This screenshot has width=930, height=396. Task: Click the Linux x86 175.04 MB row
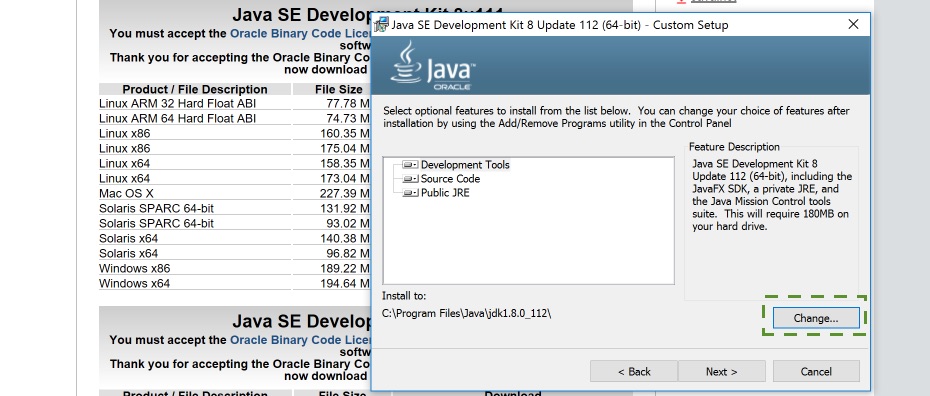click(x=235, y=148)
